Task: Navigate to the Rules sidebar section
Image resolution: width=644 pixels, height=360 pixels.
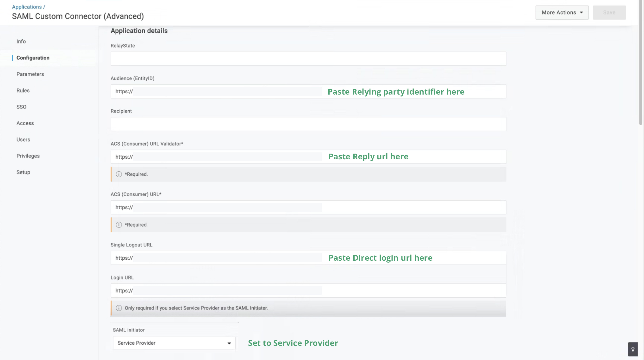Action: (23, 90)
